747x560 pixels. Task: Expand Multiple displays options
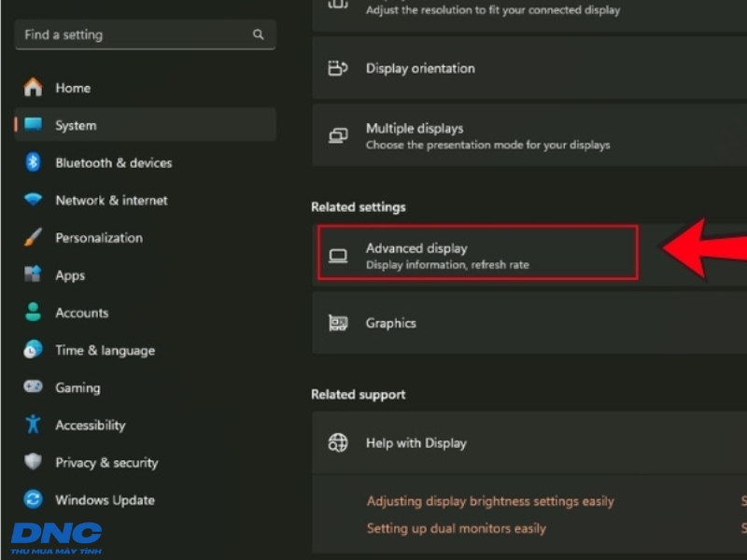coord(529,135)
